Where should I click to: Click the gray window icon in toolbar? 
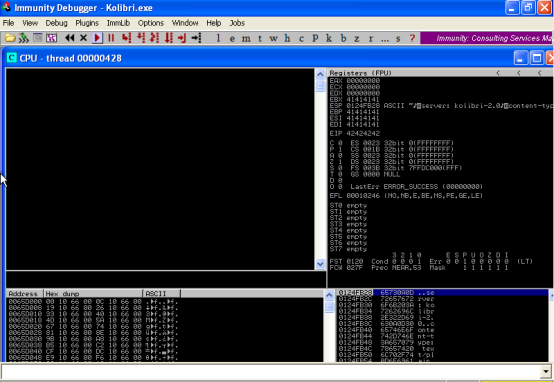pos(37,37)
